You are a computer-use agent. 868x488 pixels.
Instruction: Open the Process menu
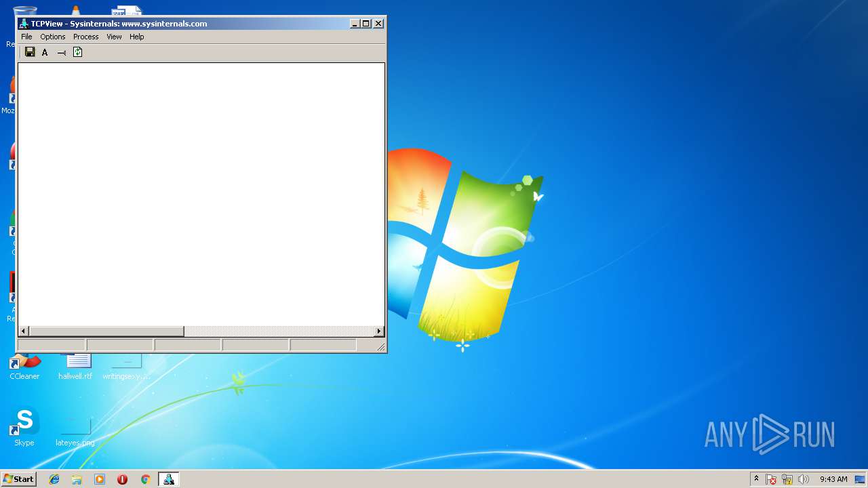tap(86, 37)
